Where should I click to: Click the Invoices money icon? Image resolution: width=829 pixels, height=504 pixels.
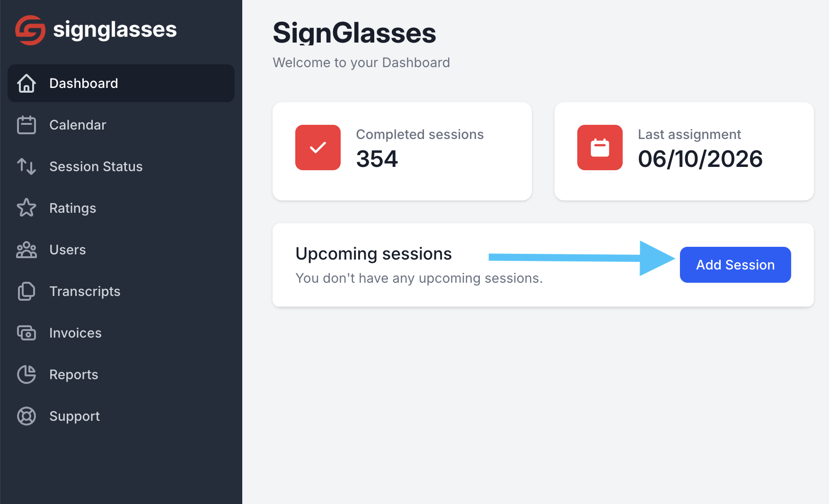click(26, 333)
